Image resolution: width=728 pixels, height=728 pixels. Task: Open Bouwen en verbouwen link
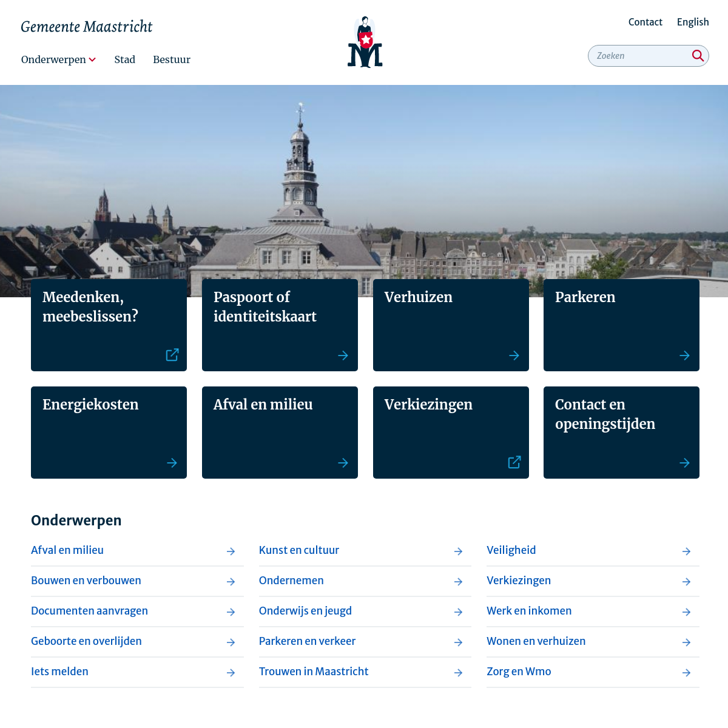pos(86,581)
